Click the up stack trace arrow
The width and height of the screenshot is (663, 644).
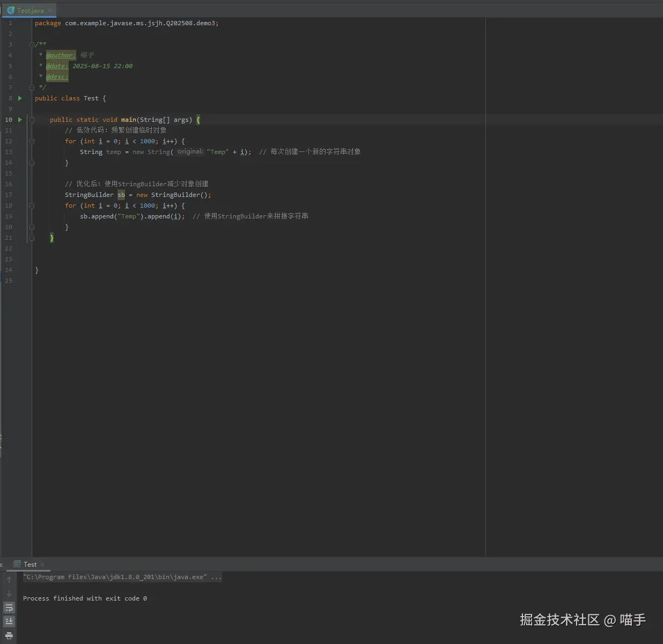point(9,580)
